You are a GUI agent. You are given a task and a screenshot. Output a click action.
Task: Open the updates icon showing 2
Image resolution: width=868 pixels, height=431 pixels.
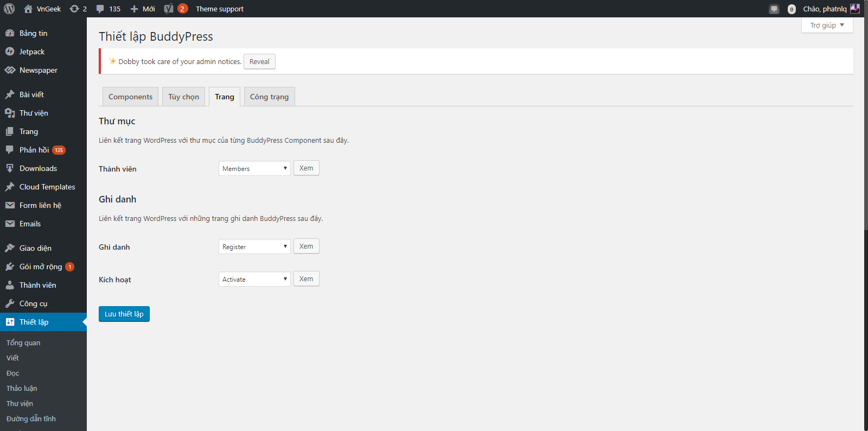point(78,9)
